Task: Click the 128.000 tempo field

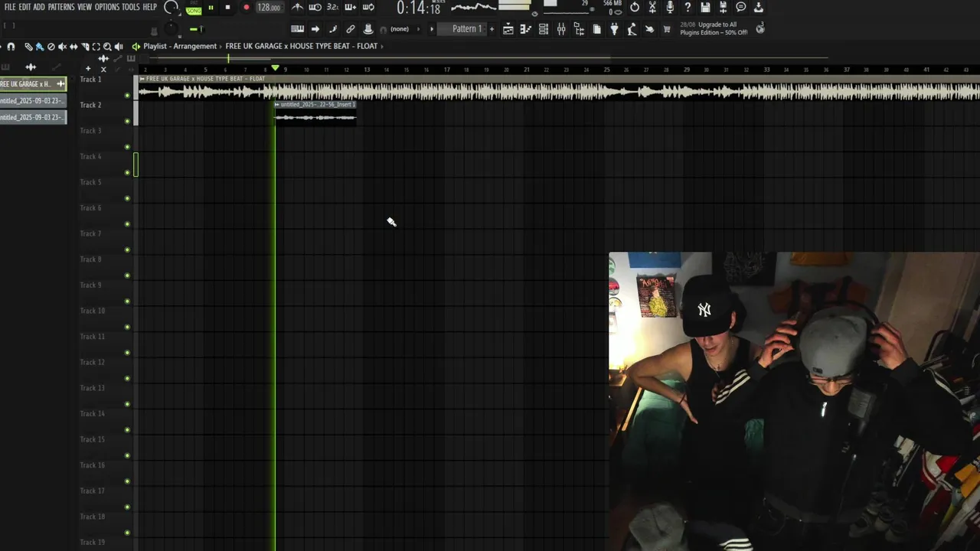Action: pyautogui.click(x=269, y=8)
